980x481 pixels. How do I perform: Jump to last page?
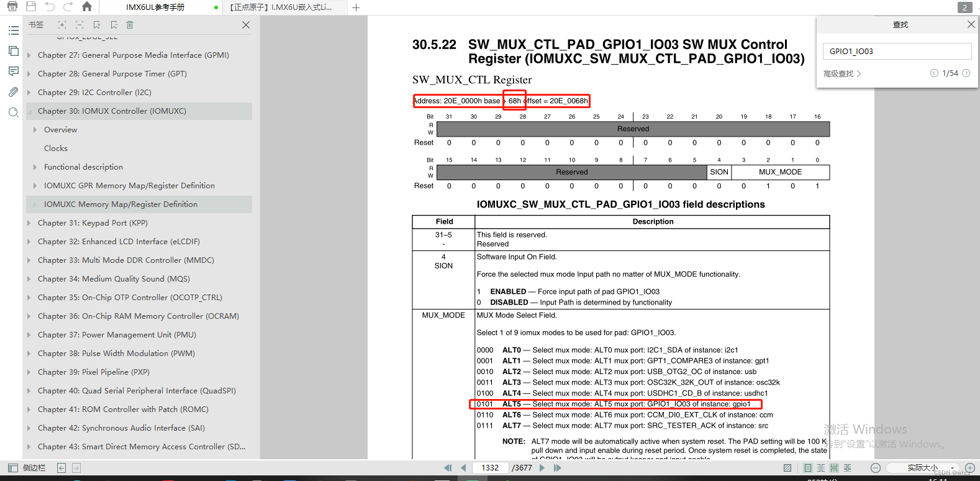pos(557,468)
